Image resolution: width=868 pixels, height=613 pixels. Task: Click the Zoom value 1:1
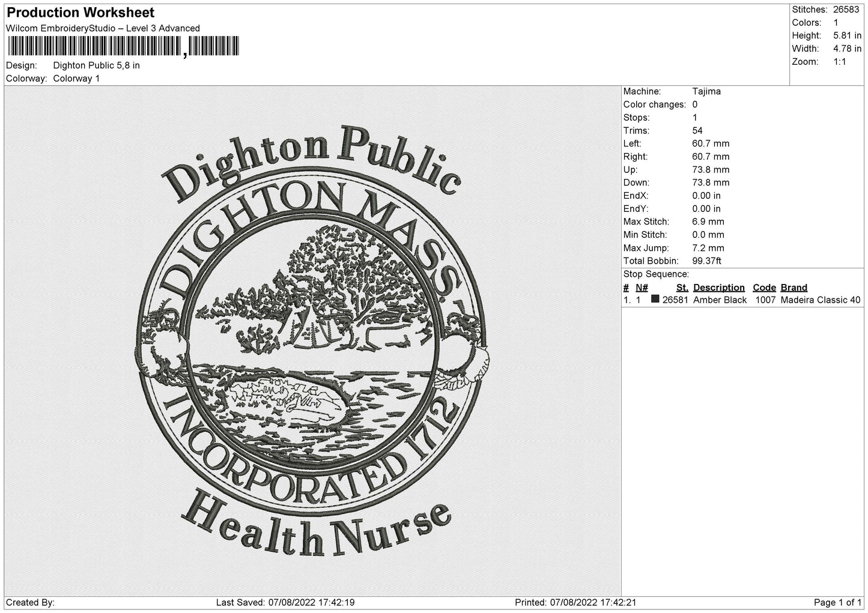[x=839, y=62]
